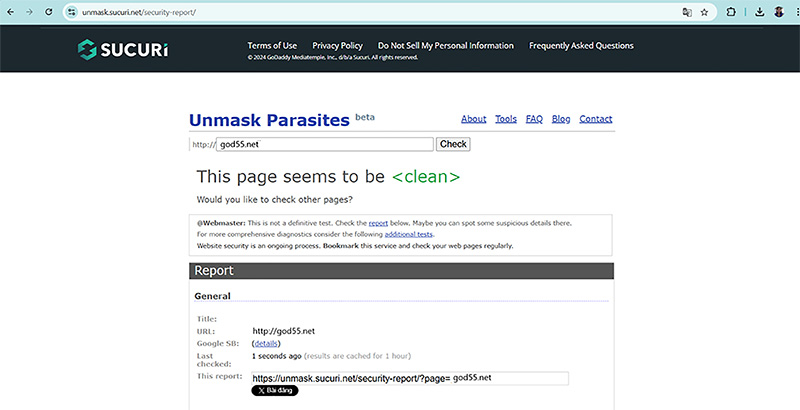Open Do Not Sell My Personal Information
Viewport: 800px width, 410px height.
click(445, 45)
